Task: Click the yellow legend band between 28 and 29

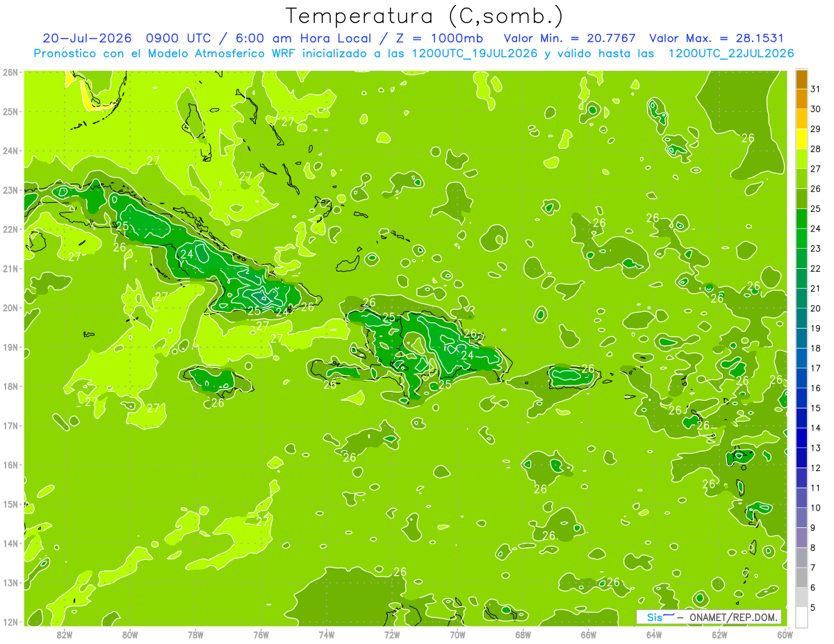Action: coord(801,139)
